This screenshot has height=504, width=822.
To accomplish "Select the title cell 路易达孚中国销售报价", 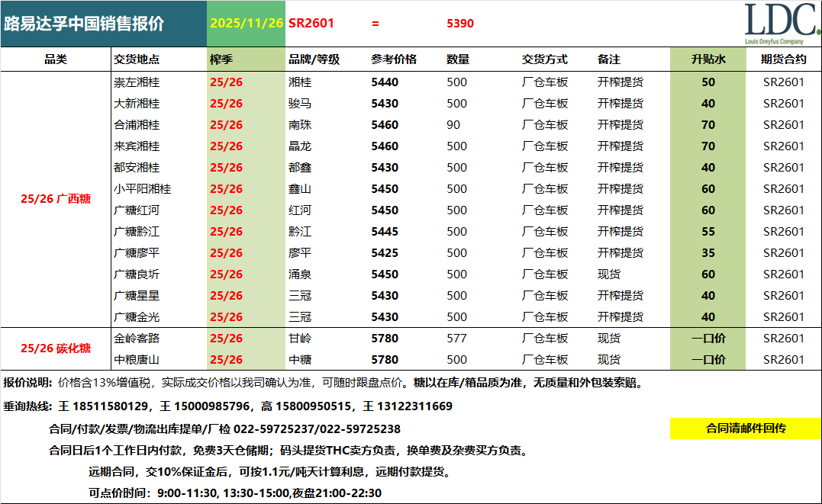I will tap(85, 24).
